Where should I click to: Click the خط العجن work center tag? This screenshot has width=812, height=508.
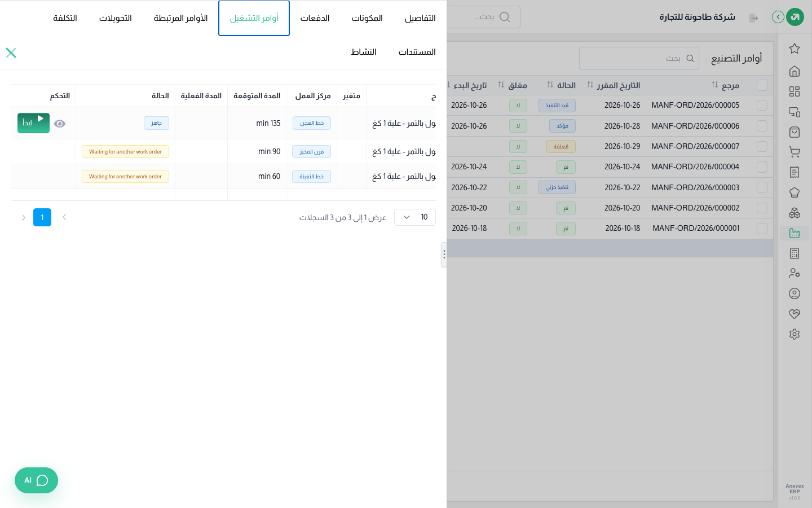(x=312, y=123)
